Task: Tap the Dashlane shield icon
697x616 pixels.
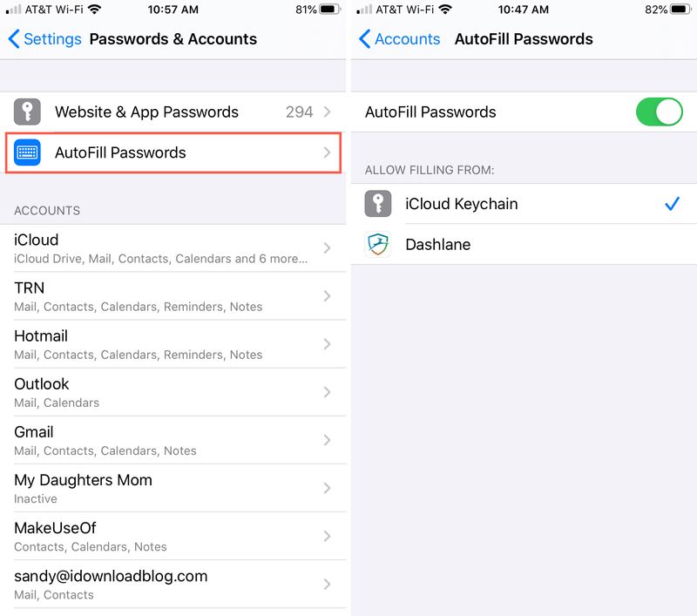Action: 378,244
